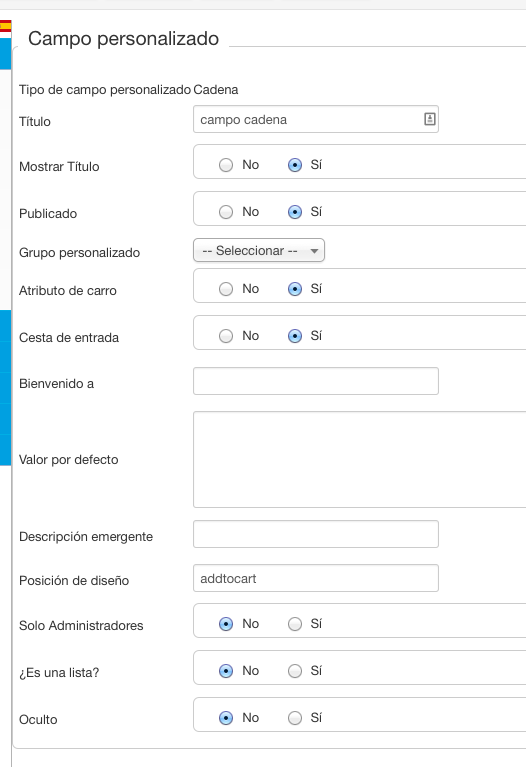Click the Bienvenido a input field
Viewport: 526px width, 784px height.
click(x=316, y=381)
